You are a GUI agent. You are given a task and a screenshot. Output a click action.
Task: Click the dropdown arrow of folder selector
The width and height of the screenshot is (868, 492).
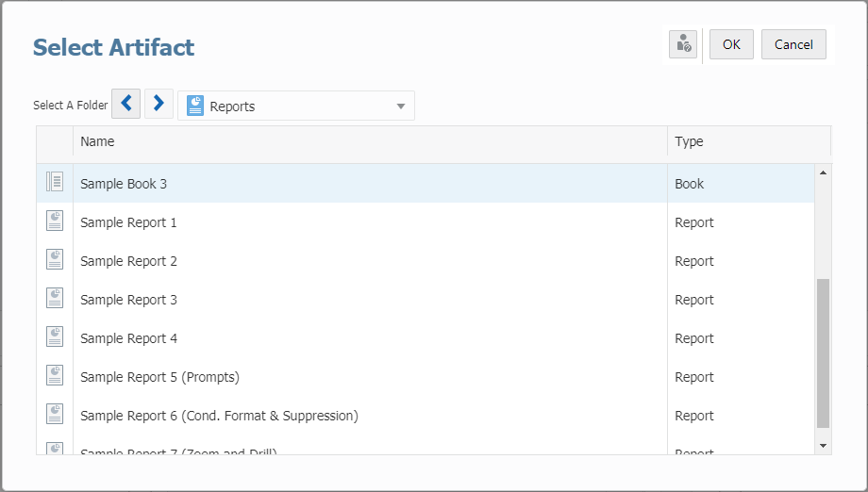[x=401, y=107]
